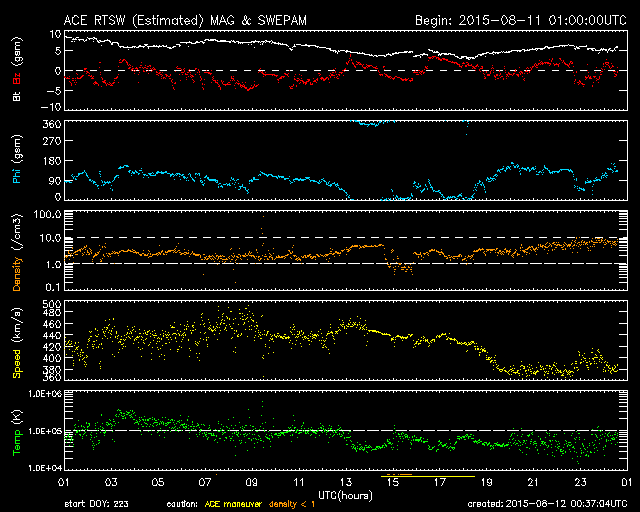Viewport: 640px width, 512px height.
Task: Click the '1.0E+05' tick on temperature axis
Action: click(x=44, y=431)
